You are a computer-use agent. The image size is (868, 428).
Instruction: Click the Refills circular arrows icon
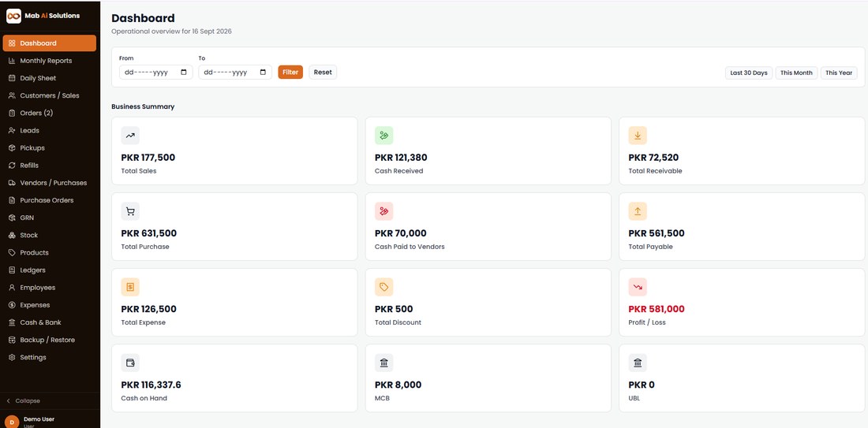coord(12,166)
